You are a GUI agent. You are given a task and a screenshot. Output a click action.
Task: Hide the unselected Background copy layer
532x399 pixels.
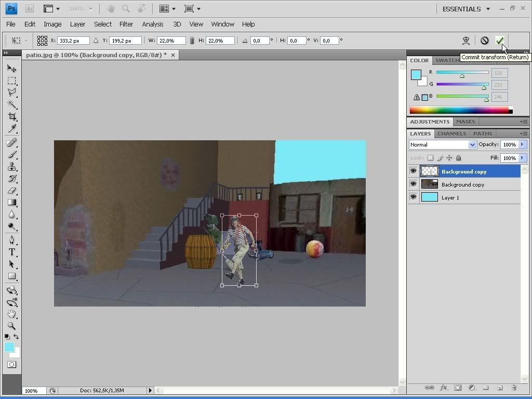click(x=413, y=184)
